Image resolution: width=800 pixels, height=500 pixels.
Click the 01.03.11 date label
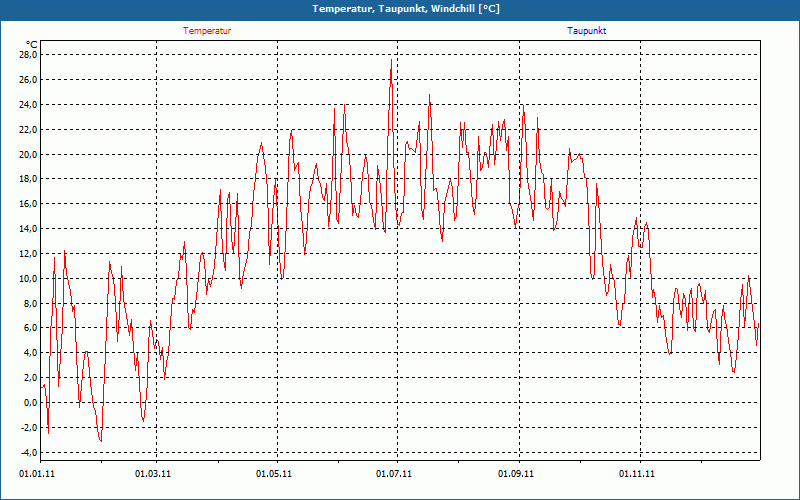[x=153, y=474]
